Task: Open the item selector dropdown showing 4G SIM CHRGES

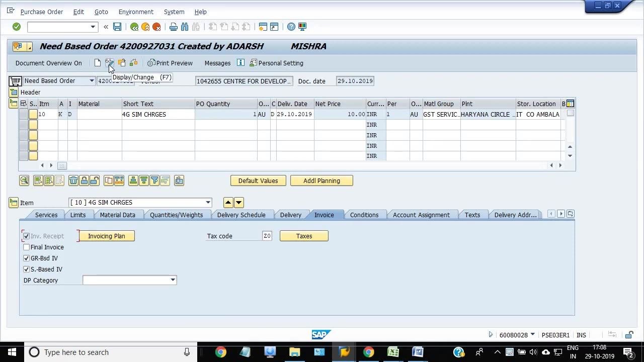Action: point(208,203)
